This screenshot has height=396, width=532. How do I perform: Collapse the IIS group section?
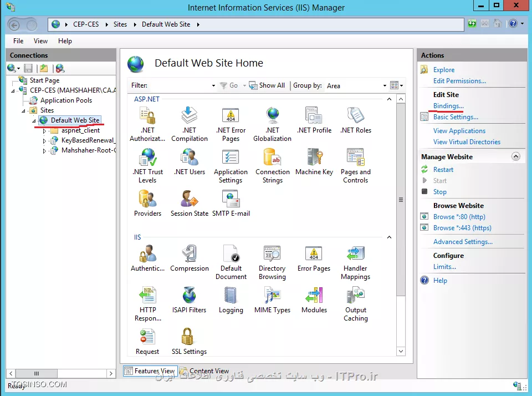[x=389, y=237]
